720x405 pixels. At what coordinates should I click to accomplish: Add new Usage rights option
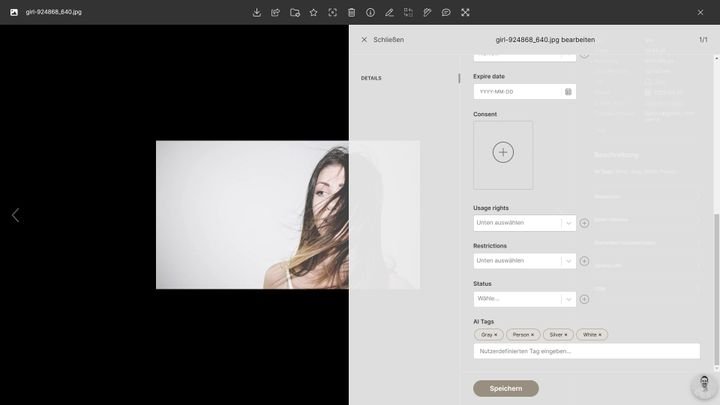click(584, 223)
